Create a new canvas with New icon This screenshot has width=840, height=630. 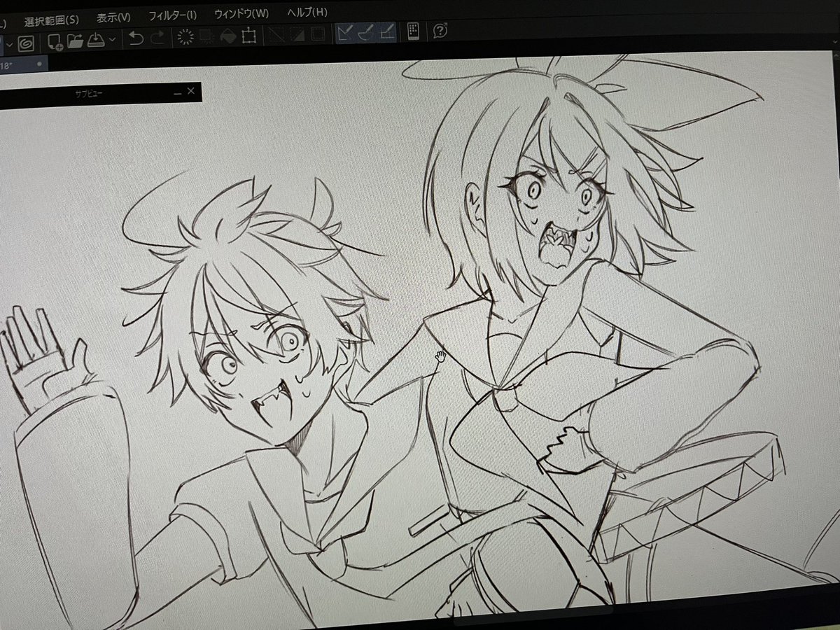pos(55,41)
